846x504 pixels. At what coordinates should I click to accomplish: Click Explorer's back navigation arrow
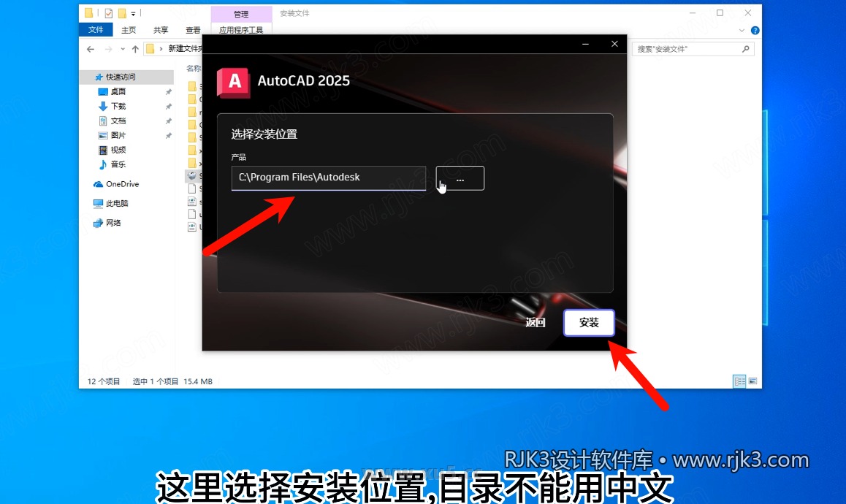point(91,49)
